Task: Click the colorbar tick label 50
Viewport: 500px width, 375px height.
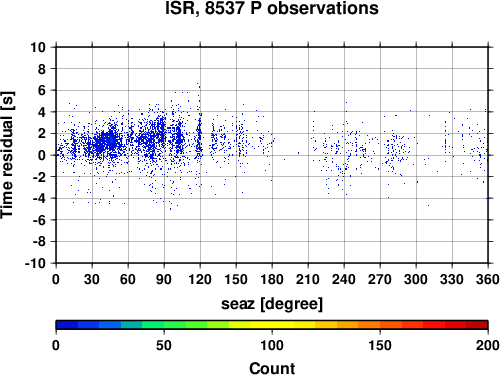Action: click(164, 345)
